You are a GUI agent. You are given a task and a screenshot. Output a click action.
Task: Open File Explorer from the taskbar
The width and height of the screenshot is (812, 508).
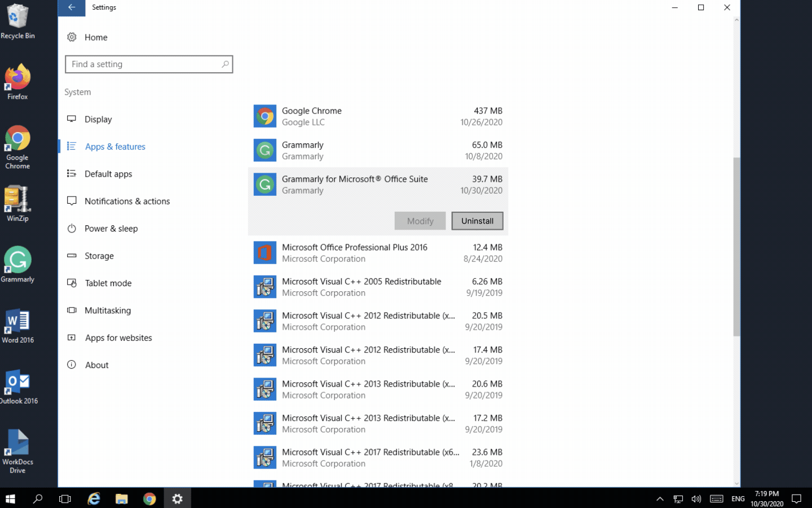(x=121, y=498)
